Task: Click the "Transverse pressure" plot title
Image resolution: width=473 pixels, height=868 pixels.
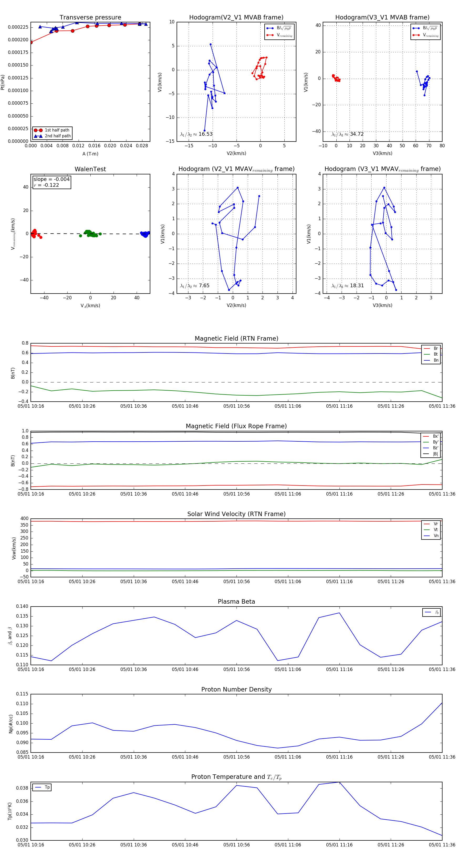Action: click(90, 18)
